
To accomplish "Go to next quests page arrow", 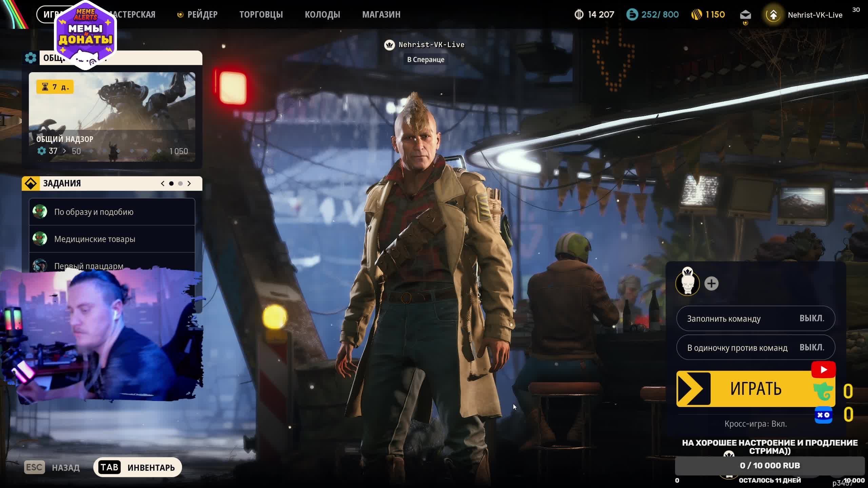I will (x=189, y=183).
